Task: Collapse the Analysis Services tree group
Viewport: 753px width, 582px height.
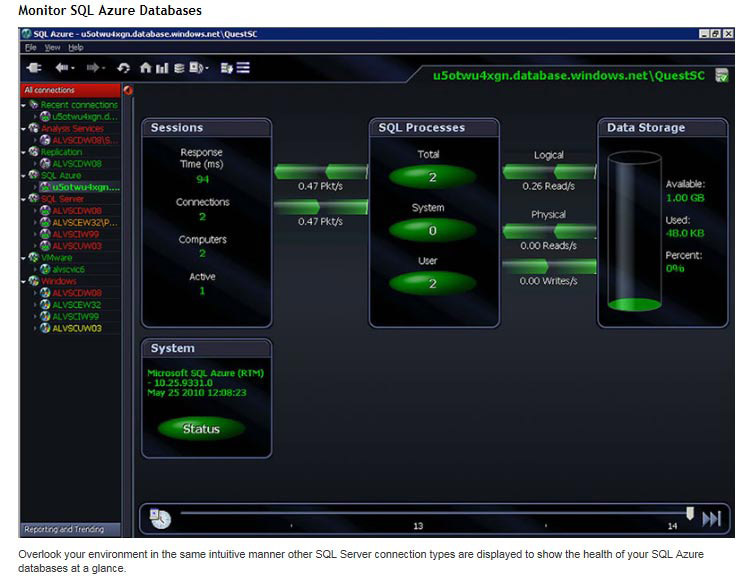Action: point(23,128)
